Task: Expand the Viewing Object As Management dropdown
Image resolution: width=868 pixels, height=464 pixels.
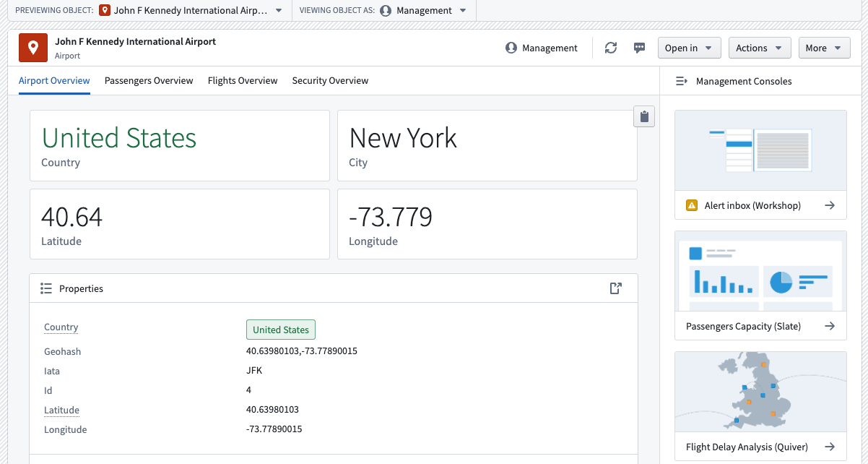Action: [x=463, y=10]
